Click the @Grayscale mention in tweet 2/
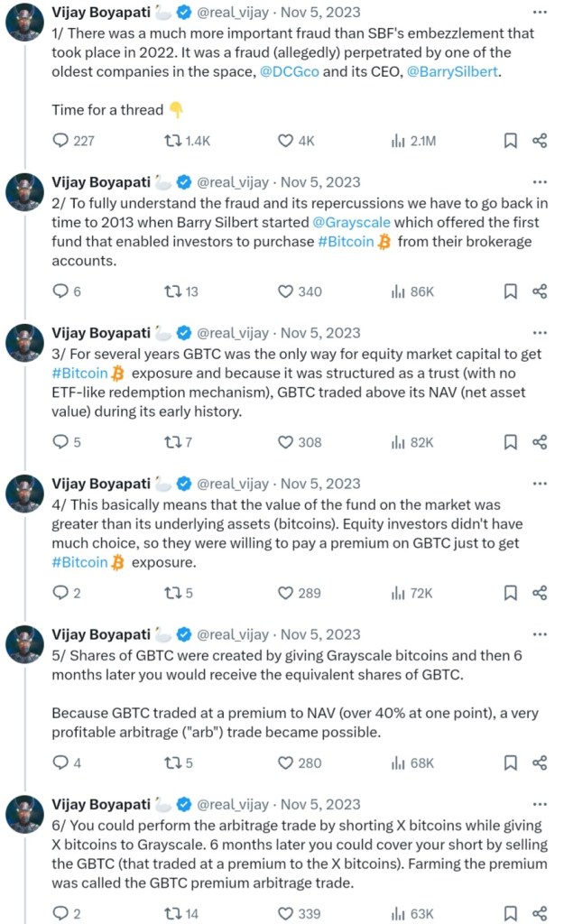564x924 pixels. [x=350, y=222]
